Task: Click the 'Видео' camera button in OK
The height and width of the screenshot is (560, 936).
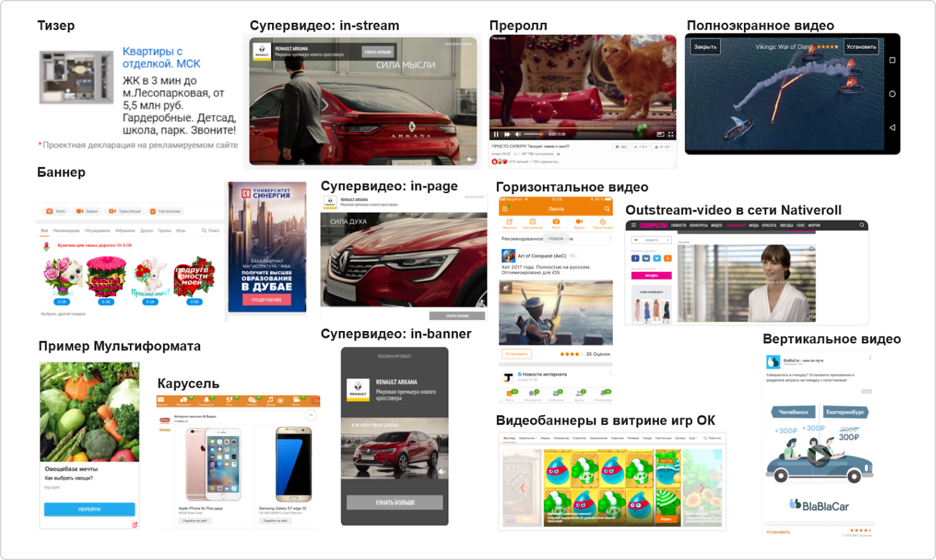Action: point(87,211)
